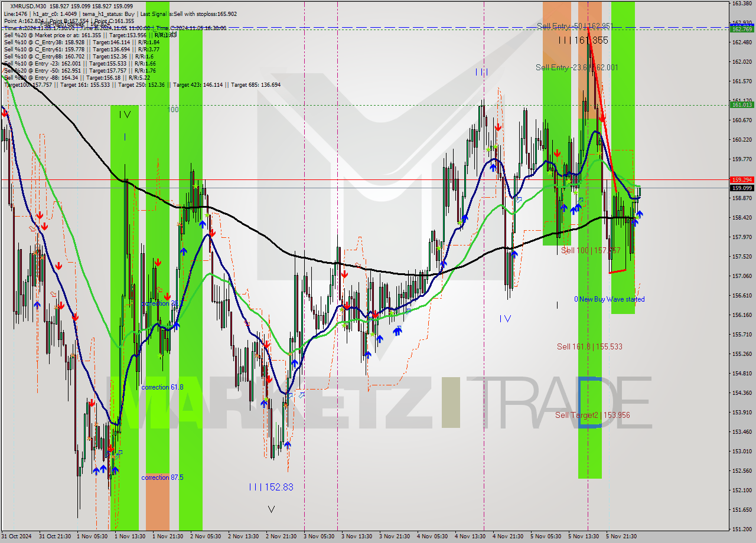Select the 'Sell 161.8 | 155.533' label

point(589,346)
